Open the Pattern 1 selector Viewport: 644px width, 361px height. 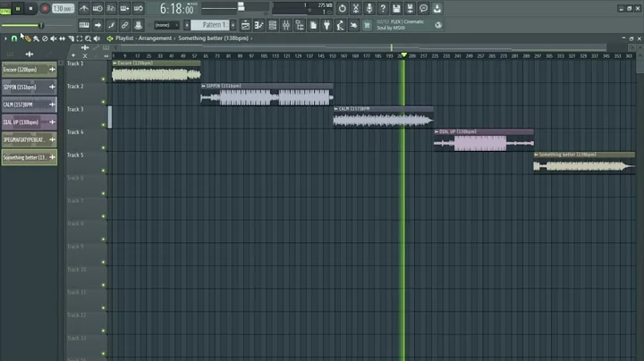(210, 25)
